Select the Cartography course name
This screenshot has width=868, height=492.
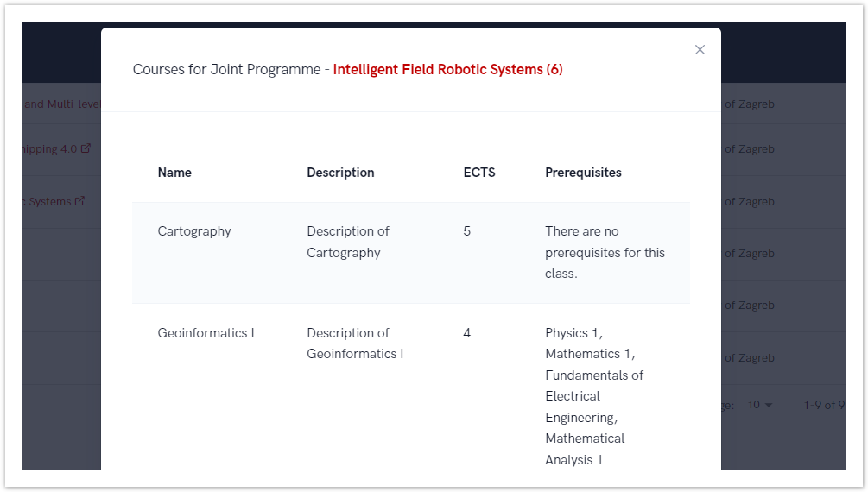coord(194,231)
